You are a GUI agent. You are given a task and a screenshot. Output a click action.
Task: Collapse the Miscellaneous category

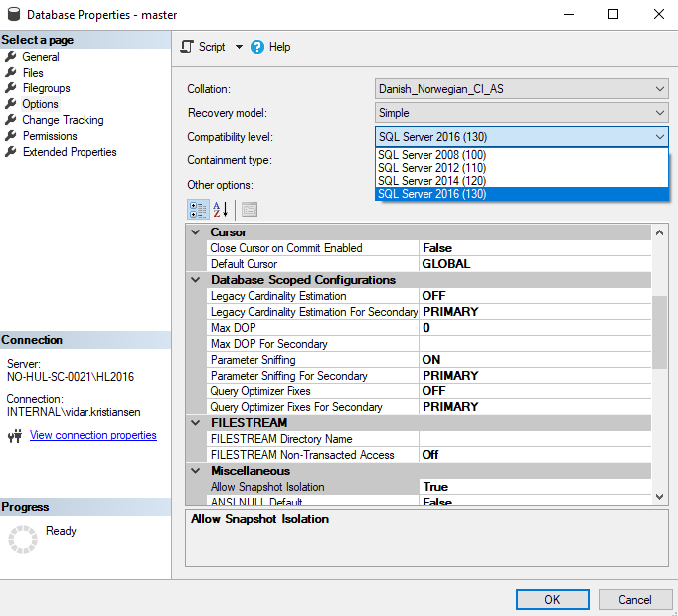click(x=196, y=471)
